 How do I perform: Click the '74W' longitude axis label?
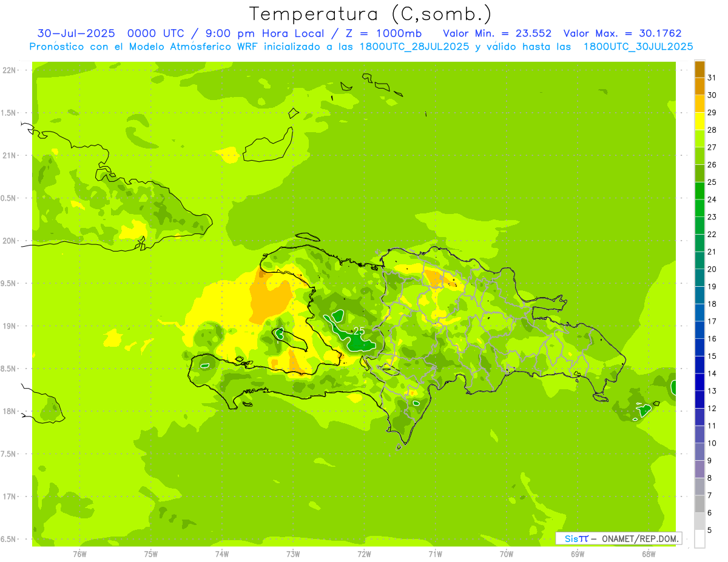coord(222,554)
